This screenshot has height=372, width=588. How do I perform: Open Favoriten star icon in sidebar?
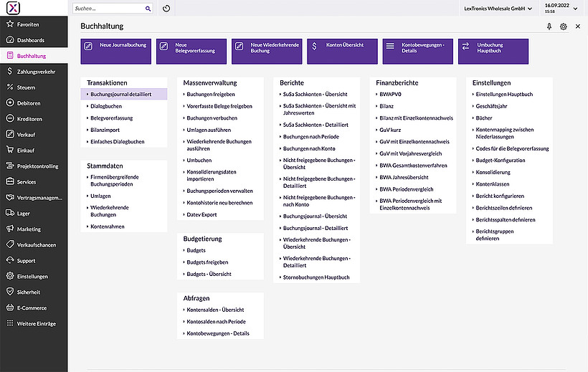[10, 24]
